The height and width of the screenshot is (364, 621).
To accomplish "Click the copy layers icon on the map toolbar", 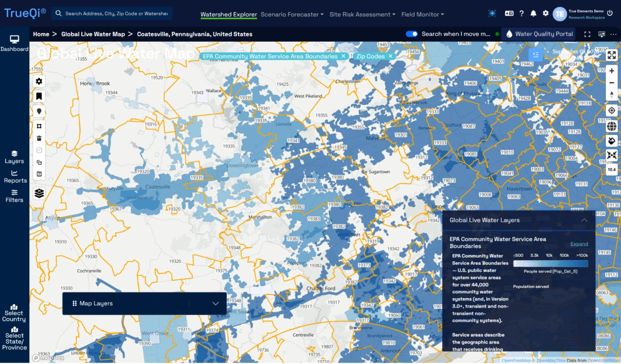I will click(39, 162).
